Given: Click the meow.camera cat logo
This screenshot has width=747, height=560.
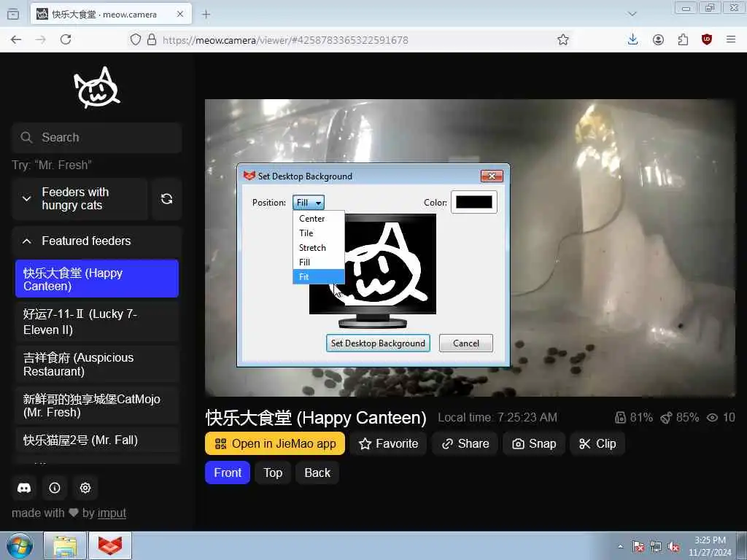Looking at the screenshot, I should click(97, 87).
